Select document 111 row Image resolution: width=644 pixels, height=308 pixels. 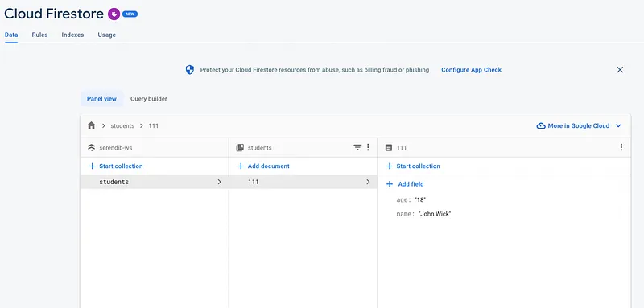point(303,182)
